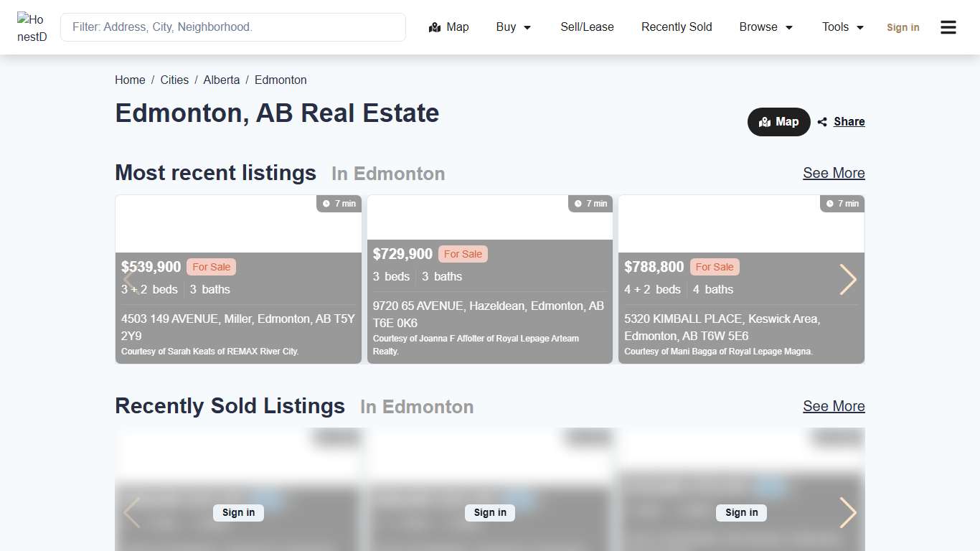Select Sell/Lease in the navigation bar
Image resolution: width=980 pixels, height=551 pixels.
pos(587,27)
